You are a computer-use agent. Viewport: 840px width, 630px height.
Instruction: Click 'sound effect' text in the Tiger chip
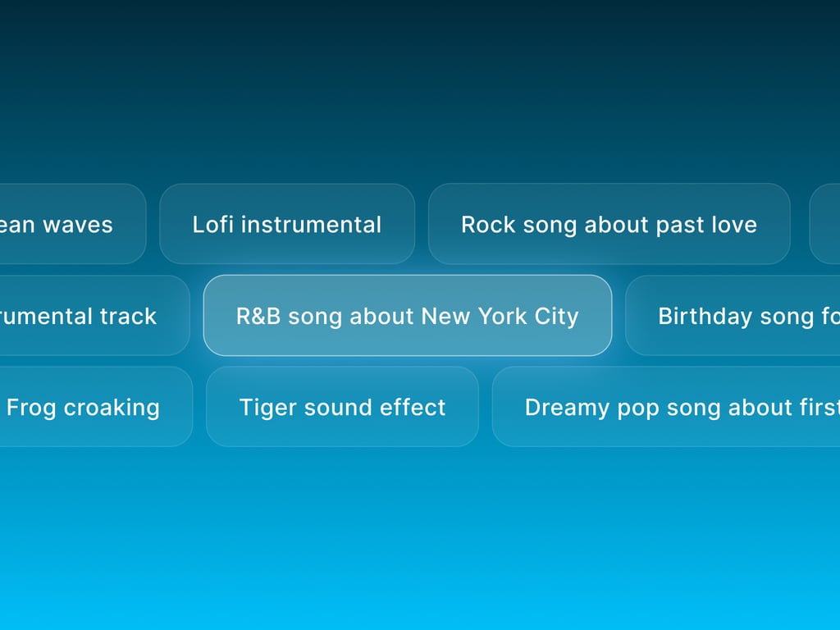(375, 407)
